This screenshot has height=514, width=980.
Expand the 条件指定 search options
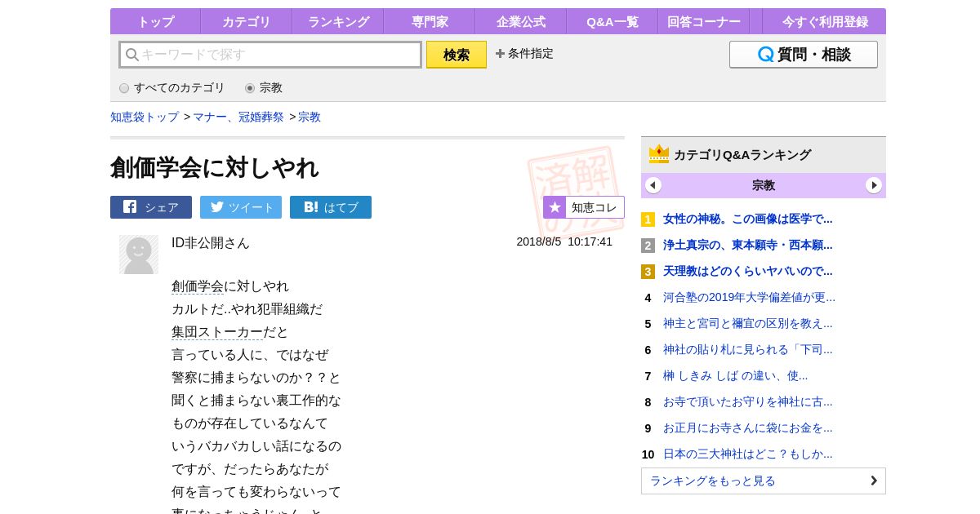point(524,54)
